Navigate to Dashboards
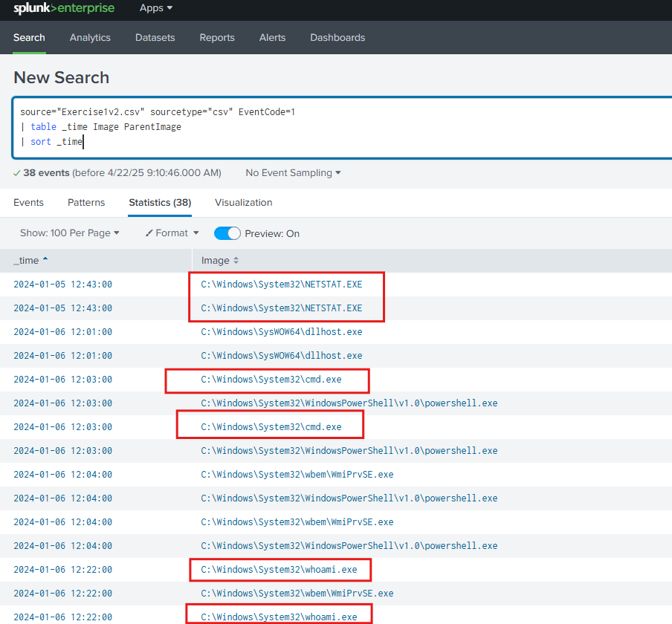The width and height of the screenshot is (672, 624). [337, 38]
